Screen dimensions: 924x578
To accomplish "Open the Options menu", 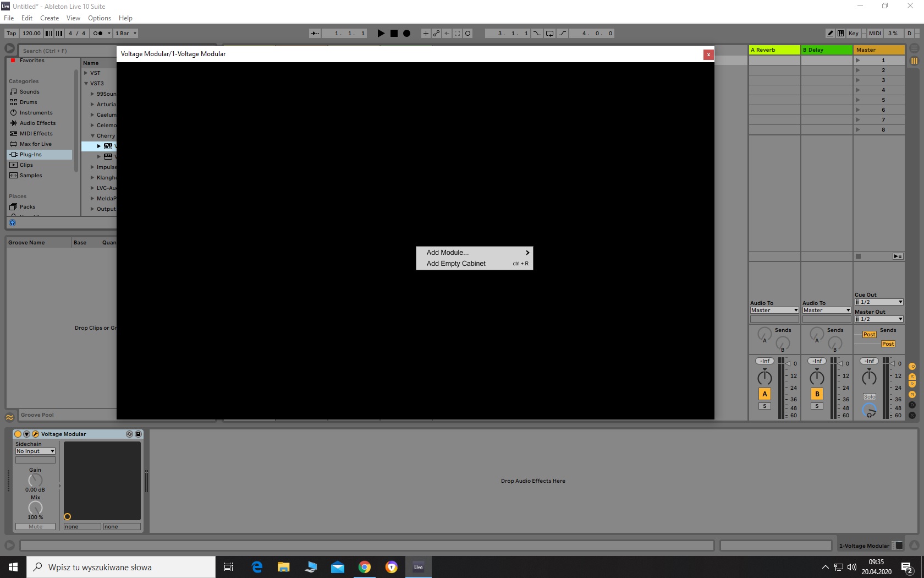I will 100,18.
